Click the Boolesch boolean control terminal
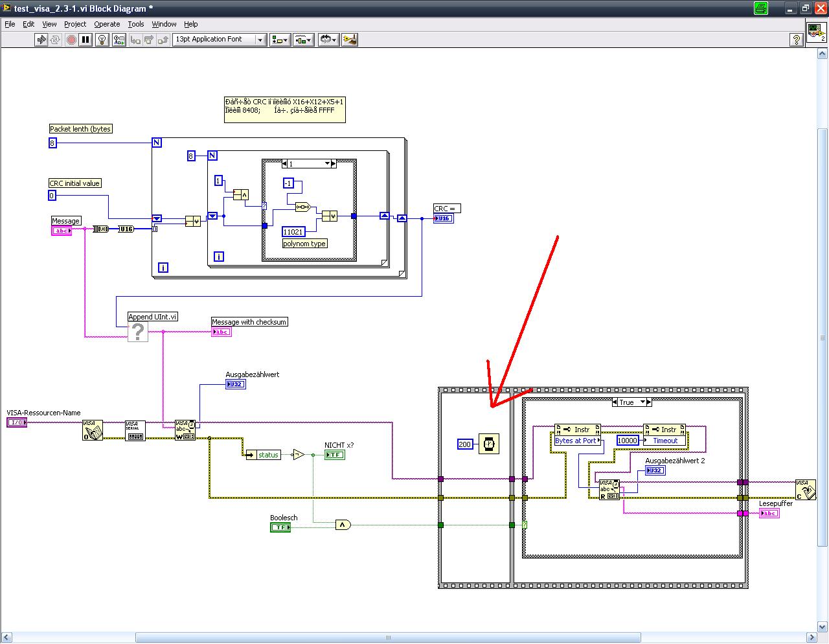The width and height of the screenshot is (829, 644). (280, 527)
